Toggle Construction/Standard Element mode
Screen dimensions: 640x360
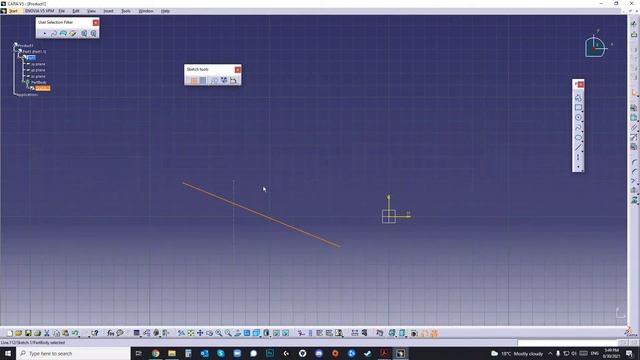(214, 80)
